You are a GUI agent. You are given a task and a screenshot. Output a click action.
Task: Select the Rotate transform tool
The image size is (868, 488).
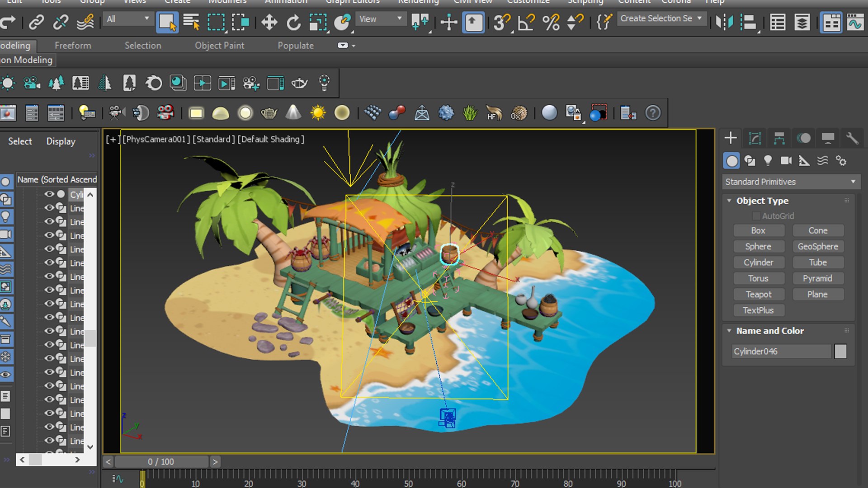point(294,22)
